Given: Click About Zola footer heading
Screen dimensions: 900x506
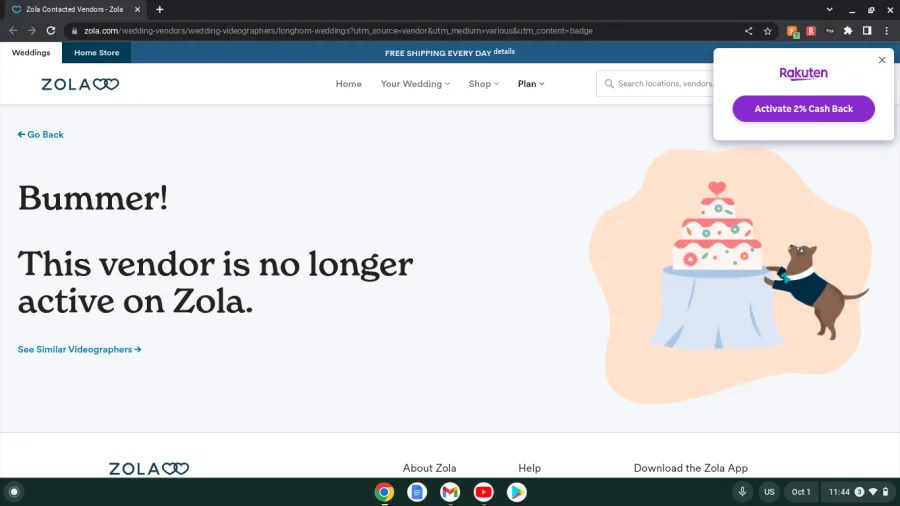Looking at the screenshot, I should click(429, 468).
